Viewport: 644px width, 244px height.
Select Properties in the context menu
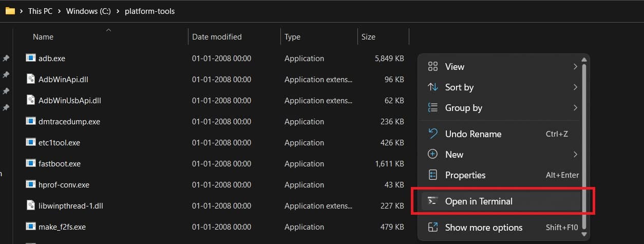(465, 175)
